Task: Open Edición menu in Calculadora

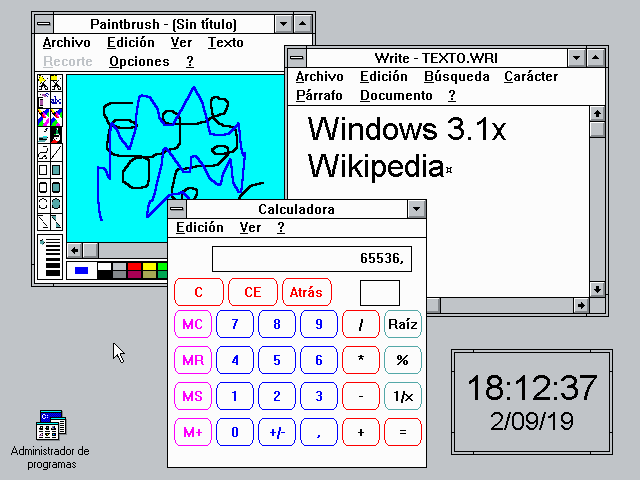Action: (200, 227)
